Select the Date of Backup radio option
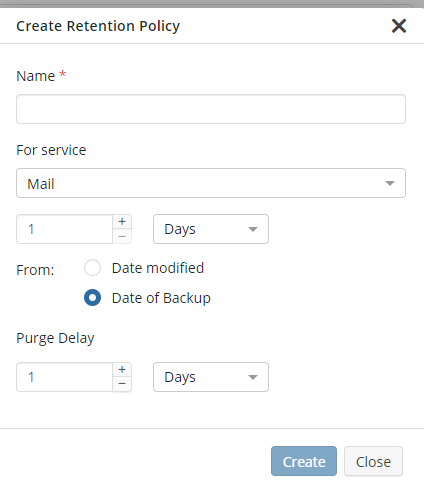 (92, 298)
